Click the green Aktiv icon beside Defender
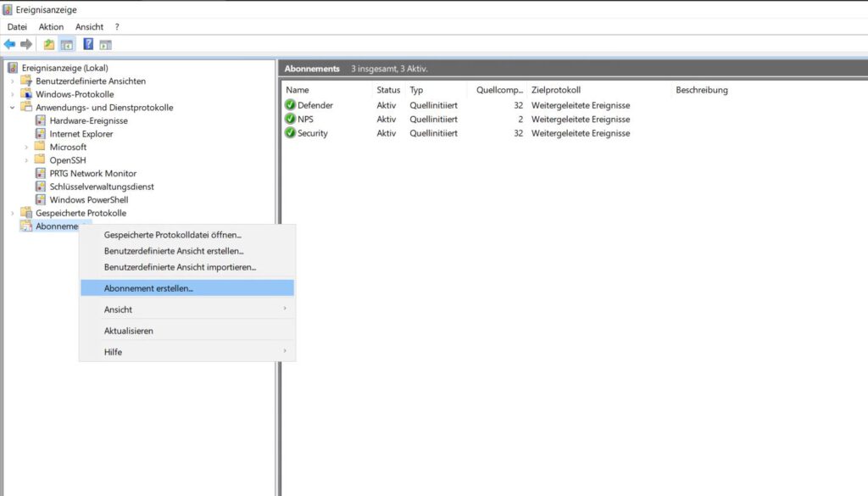868x496 pixels. point(288,105)
